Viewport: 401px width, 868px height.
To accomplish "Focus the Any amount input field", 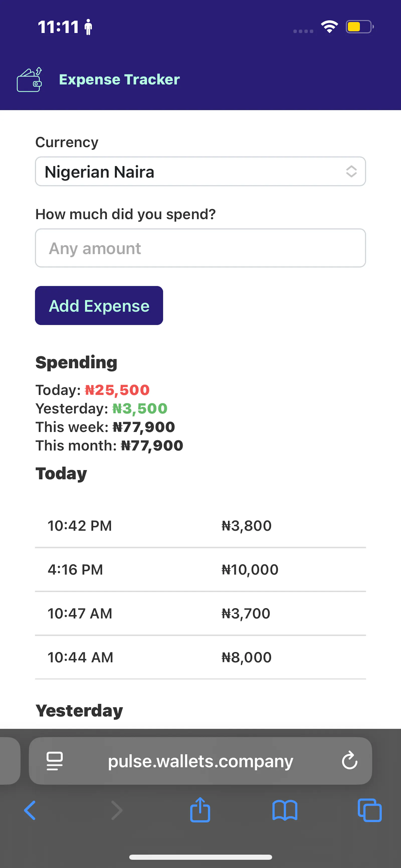I will pos(200,248).
